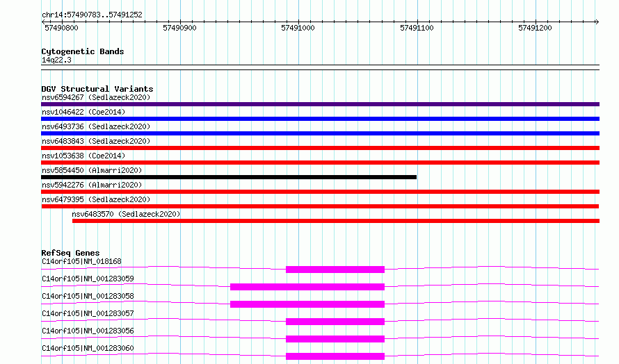The width and height of the screenshot is (619, 364).
Task: Click ruler position label 57491200
Action: click(x=535, y=28)
